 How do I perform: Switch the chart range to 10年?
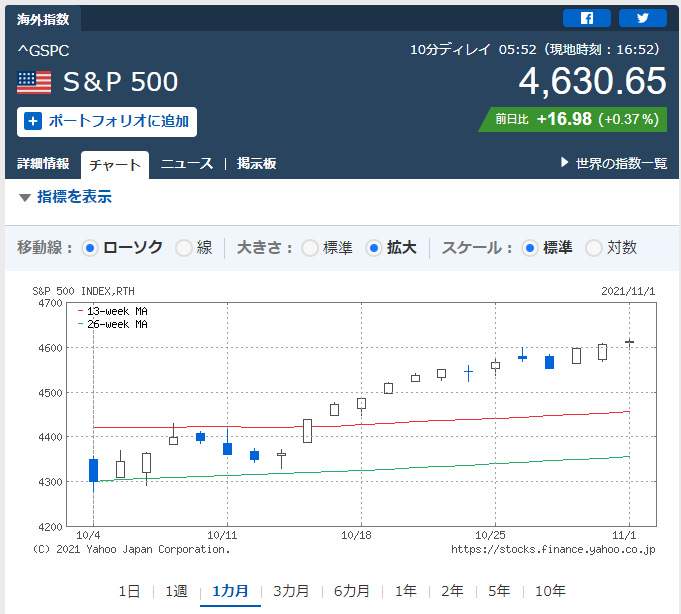click(x=550, y=591)
